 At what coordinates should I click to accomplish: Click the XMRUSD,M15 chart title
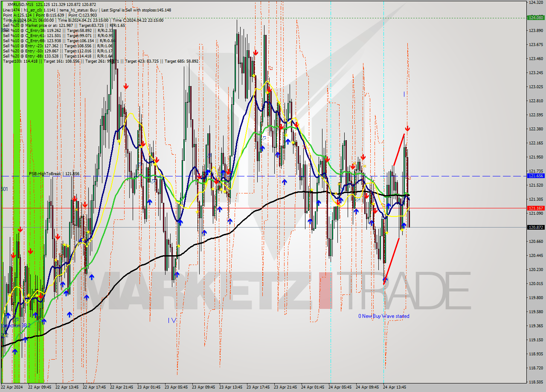point(20,4)
